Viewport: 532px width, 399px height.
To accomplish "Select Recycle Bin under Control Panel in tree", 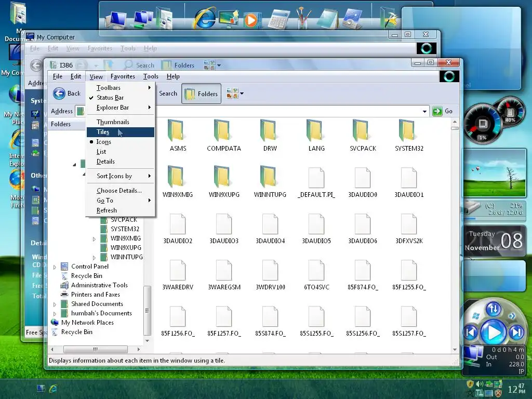I will click(x=87, y=276).
